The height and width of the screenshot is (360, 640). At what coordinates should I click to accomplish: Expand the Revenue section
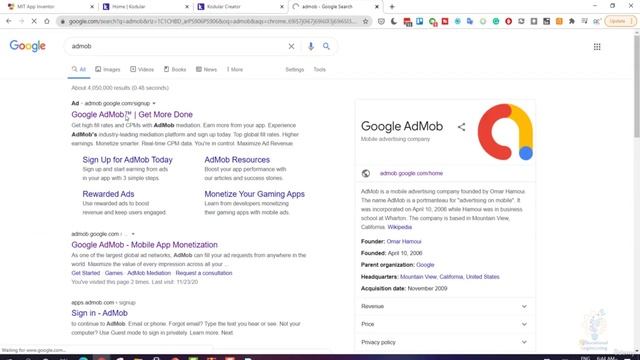click(445, 306)
